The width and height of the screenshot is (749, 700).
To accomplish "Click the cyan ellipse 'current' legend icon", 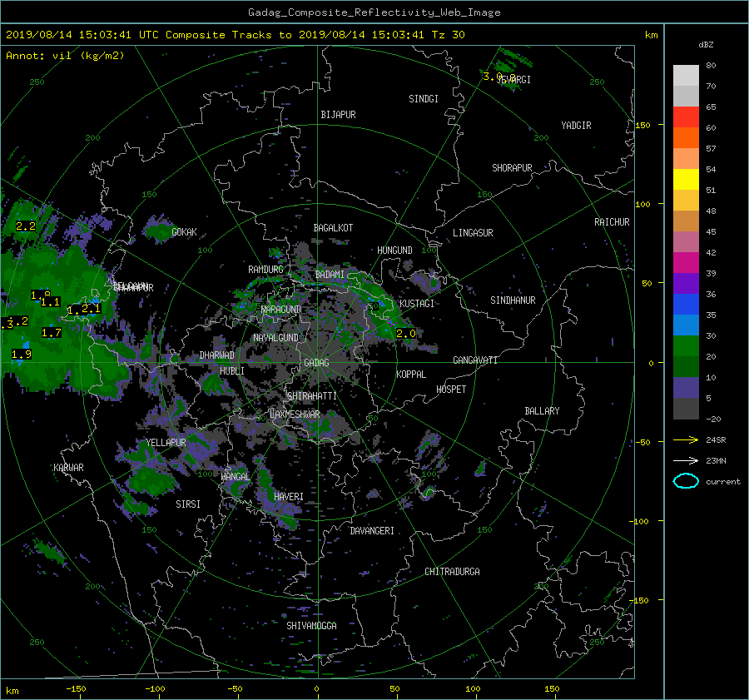I will coord(686,481).
